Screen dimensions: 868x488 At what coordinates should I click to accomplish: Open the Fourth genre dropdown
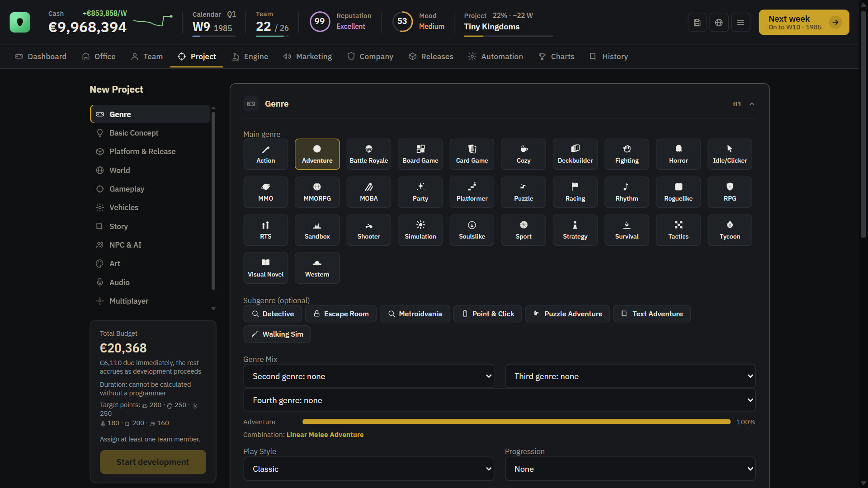pyautogui.click(x=500, y=400)
